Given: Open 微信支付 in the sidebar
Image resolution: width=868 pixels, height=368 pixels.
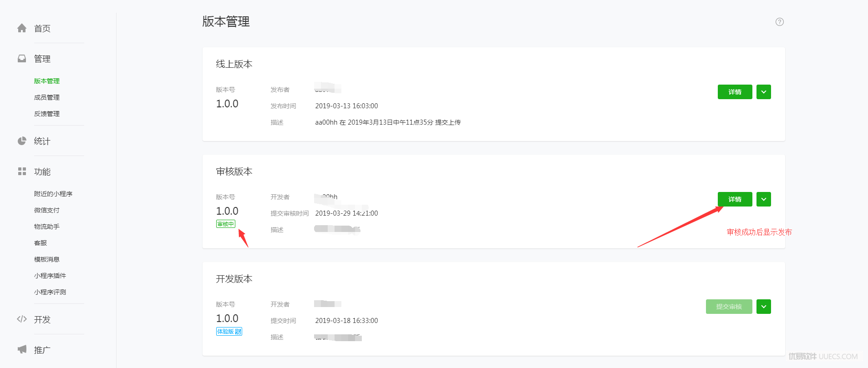Looking at the screenshot, I should (47, 210).
